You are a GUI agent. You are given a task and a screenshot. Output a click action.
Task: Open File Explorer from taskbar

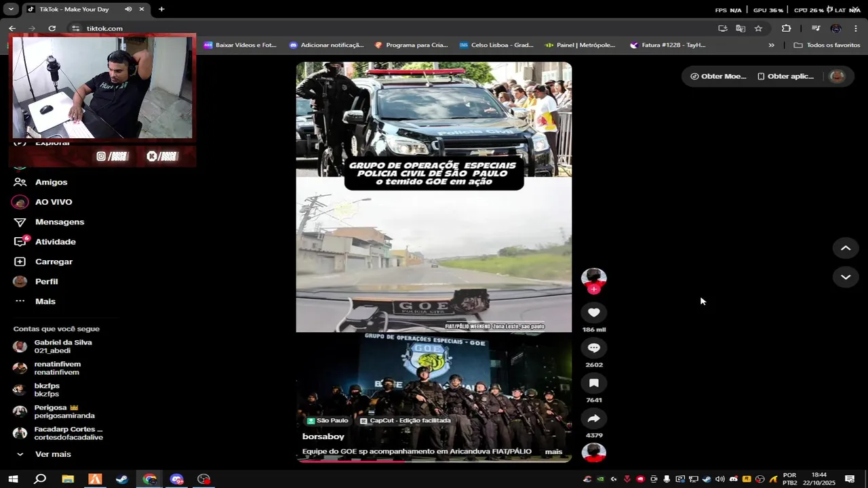click(68, 479)
